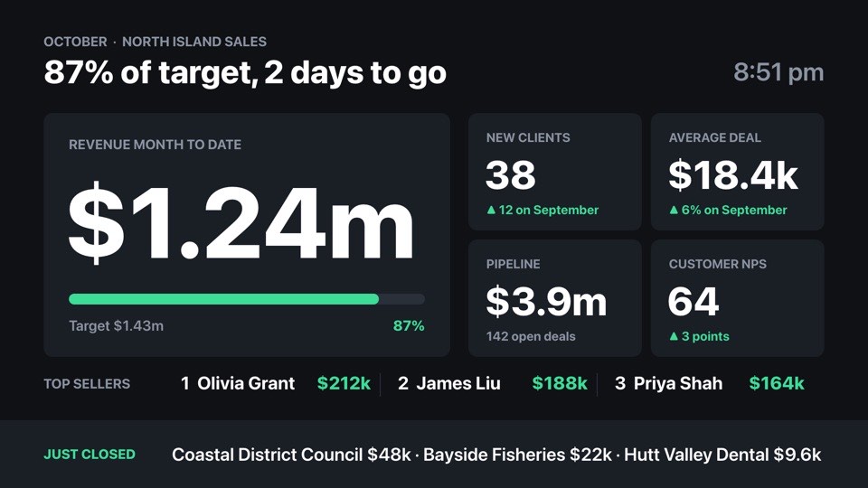Open the Customer NPS 64 card
868x488 pixels.
point(738,297)
